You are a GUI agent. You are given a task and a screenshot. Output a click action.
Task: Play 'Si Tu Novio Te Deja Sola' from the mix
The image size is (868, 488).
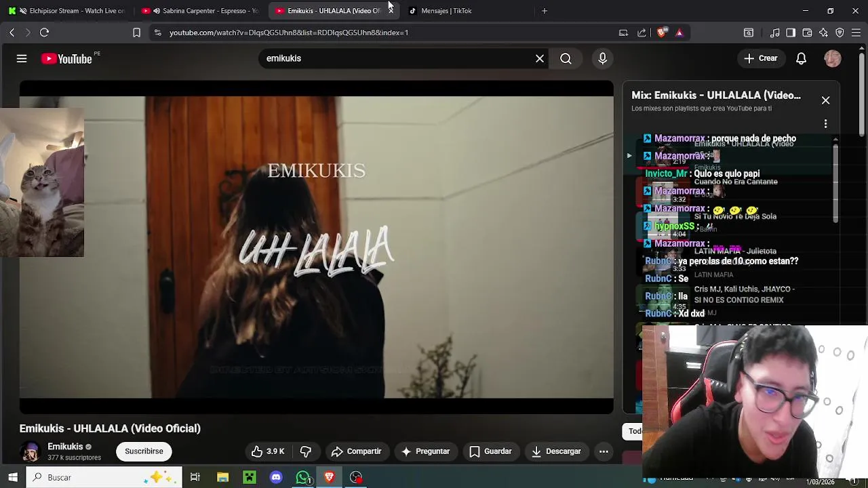(735, 217)
